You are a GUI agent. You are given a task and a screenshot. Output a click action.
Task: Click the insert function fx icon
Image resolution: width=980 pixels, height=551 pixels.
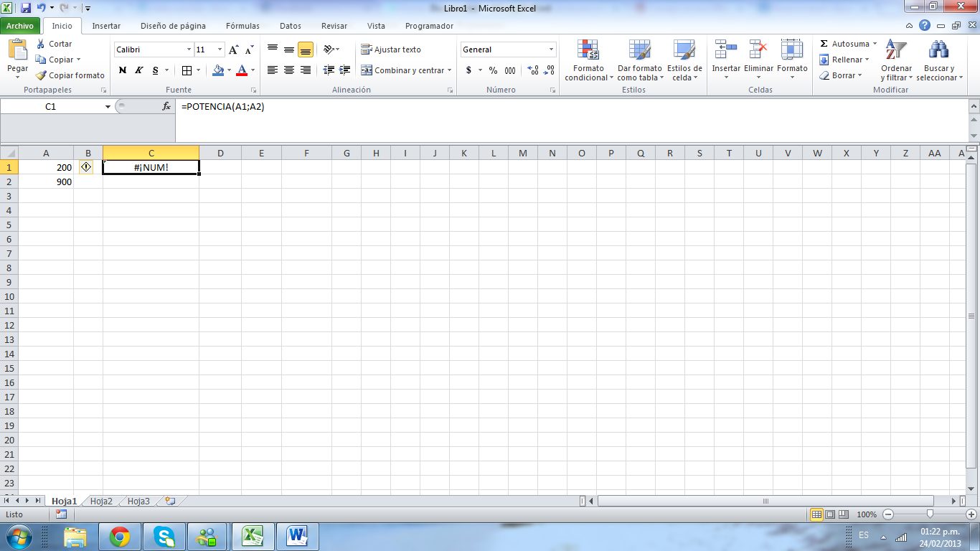[x=166, y=106]
